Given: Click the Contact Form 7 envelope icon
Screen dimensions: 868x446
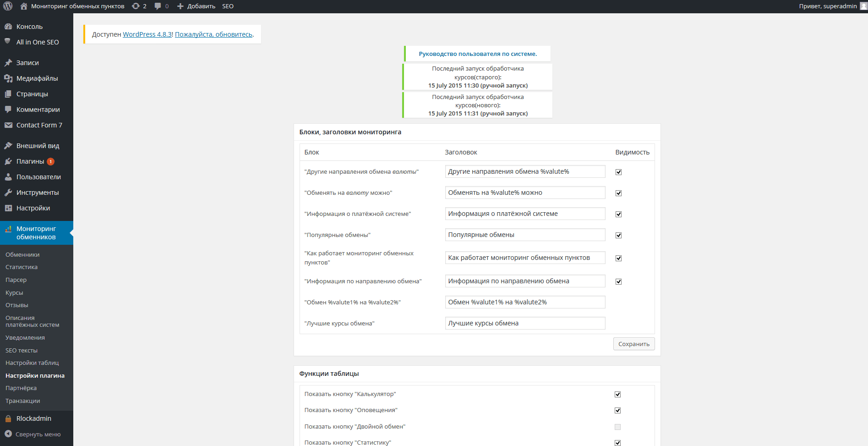Looking at the screenshot, I should pos(8,125).
